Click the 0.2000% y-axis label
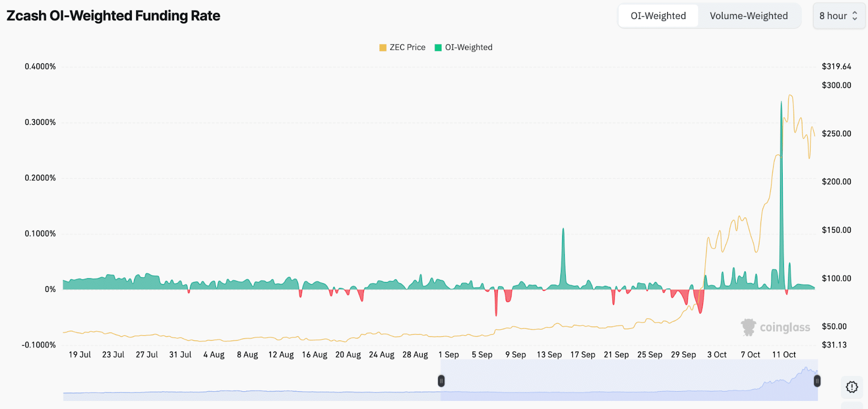Screen dimensions: 868x409 point(40,178)
